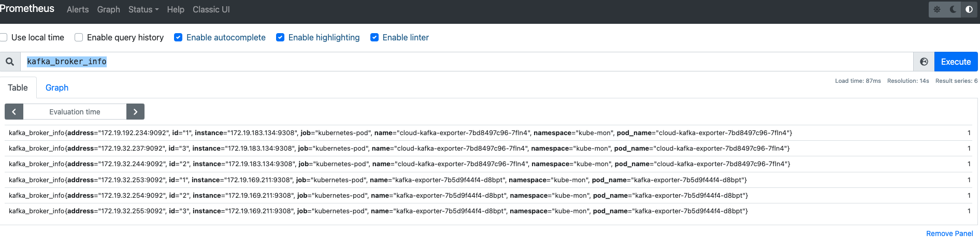The image size is (980, 249).
Task: Click value 1 in 172.19.32.255 row
Action: (x=969, y=211)
